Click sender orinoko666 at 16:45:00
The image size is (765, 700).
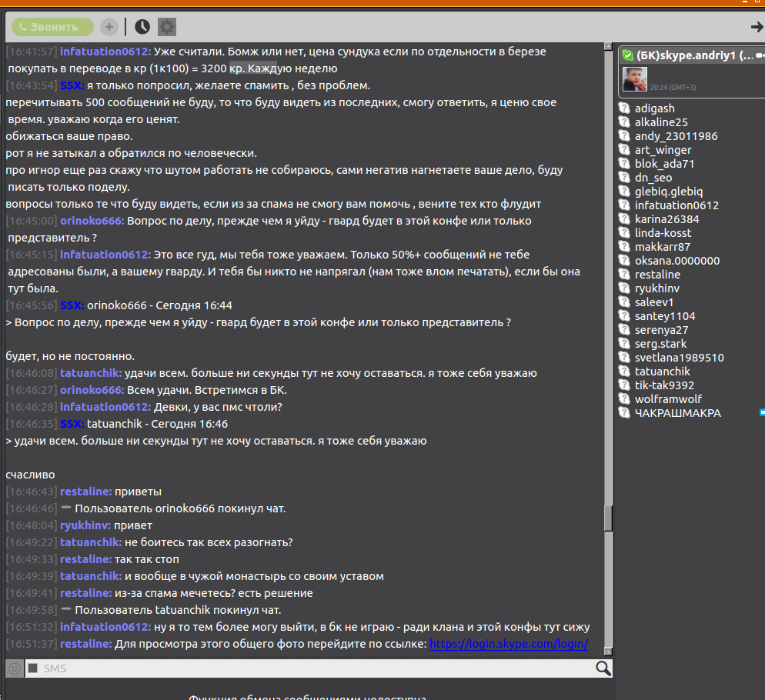pyautogui.click(x=92, y=221)
